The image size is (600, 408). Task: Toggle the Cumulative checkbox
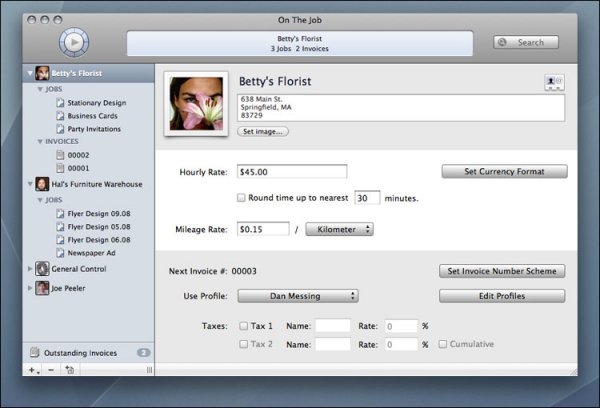click(x=442, y=344)
